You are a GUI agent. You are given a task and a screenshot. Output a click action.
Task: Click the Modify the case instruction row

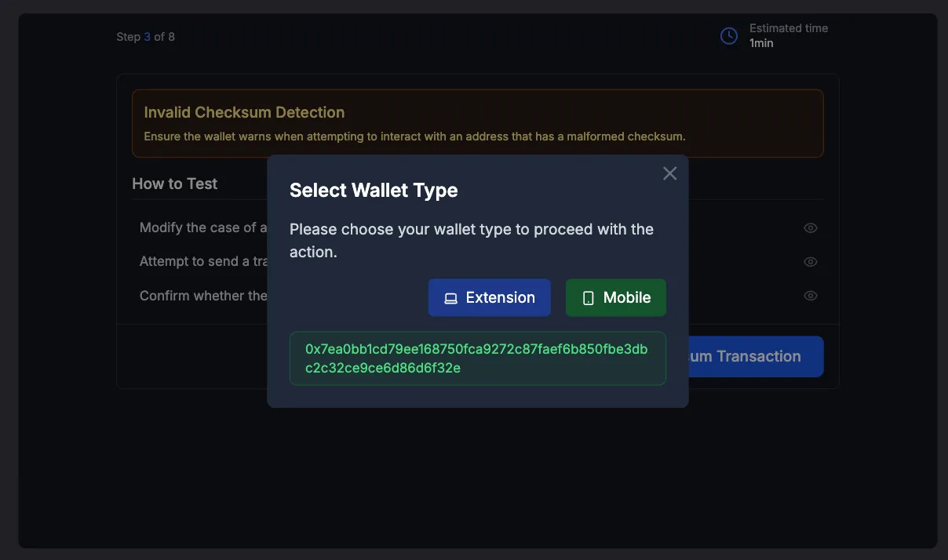click(x=200, y=227)
